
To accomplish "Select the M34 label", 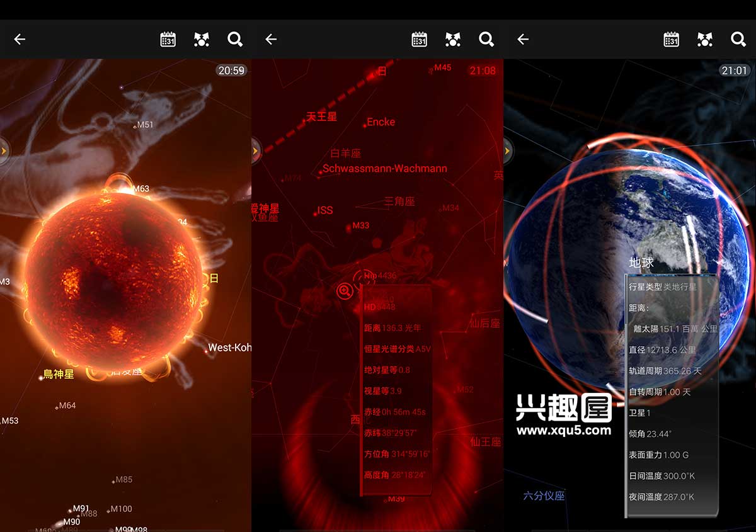I will [451, 208].
